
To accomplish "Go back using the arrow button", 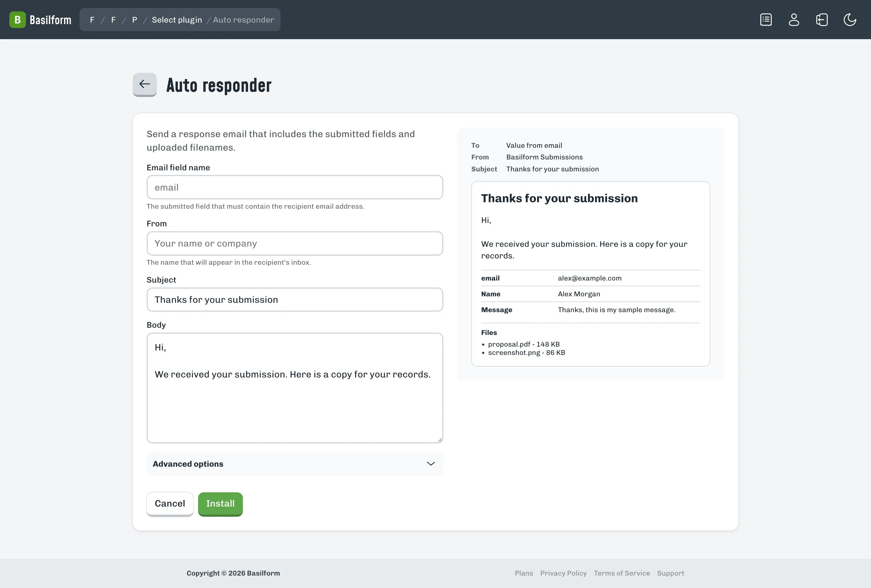I will (145, 84).
